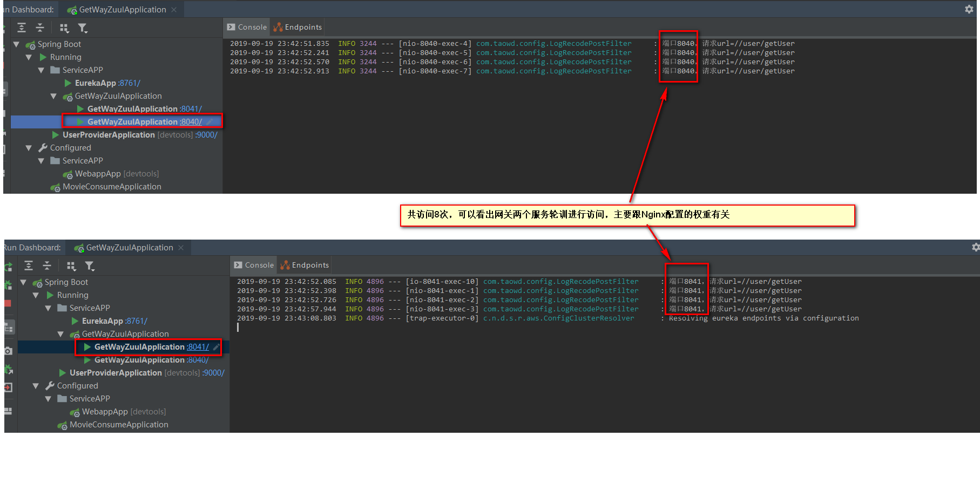Collapse ServiceAPP under Configured in lower tree
Screen dimensions: 980x477
click(48, 399)
